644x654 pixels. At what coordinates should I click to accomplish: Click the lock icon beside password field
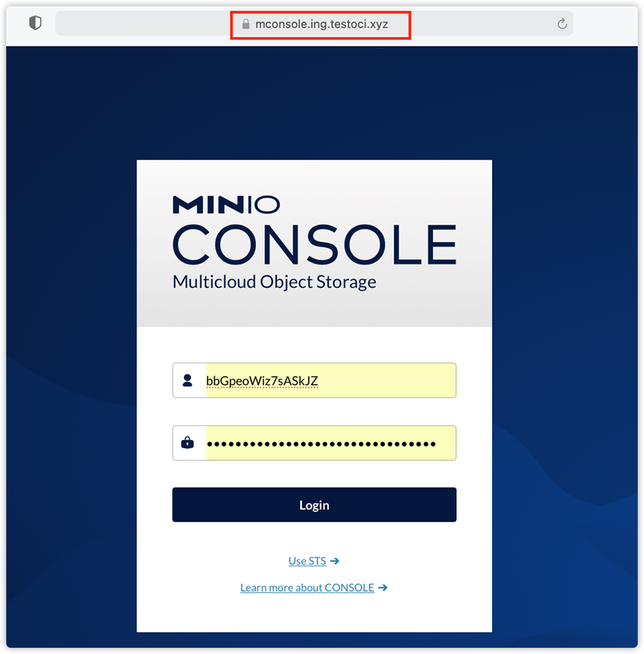[x=187, y=442]
